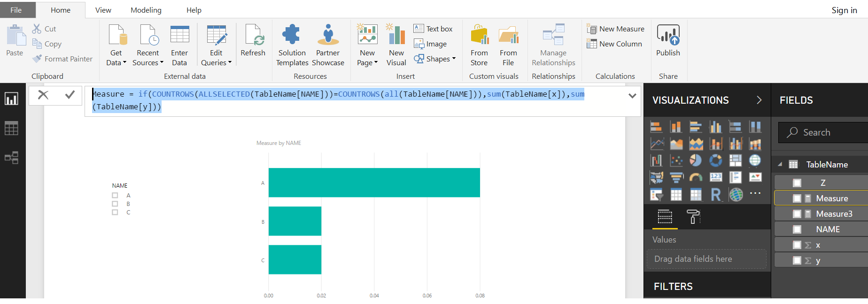Open the Shapes dropdown
Viewport: 868px width, 304px height.
point(435,59)
